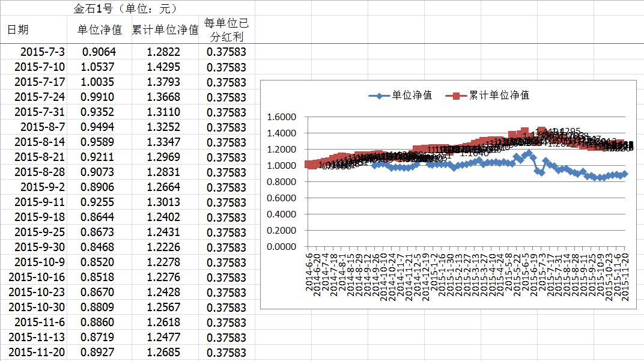The image size is (644, 361).
Task: Select the 单位净值 column header cell
Action: pos(100,30)
